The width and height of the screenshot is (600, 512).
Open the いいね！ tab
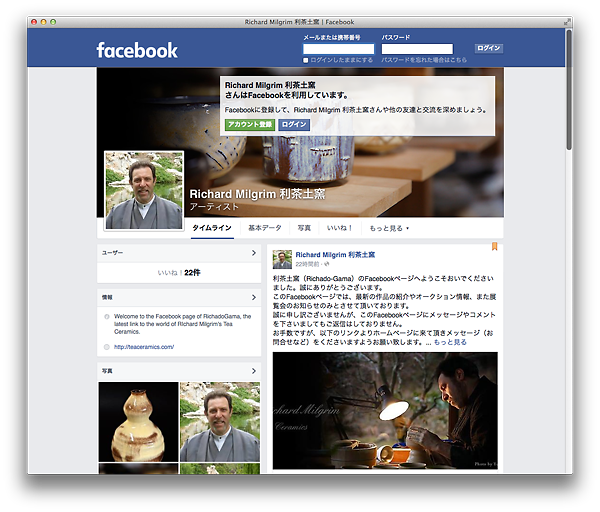[339, 228]
